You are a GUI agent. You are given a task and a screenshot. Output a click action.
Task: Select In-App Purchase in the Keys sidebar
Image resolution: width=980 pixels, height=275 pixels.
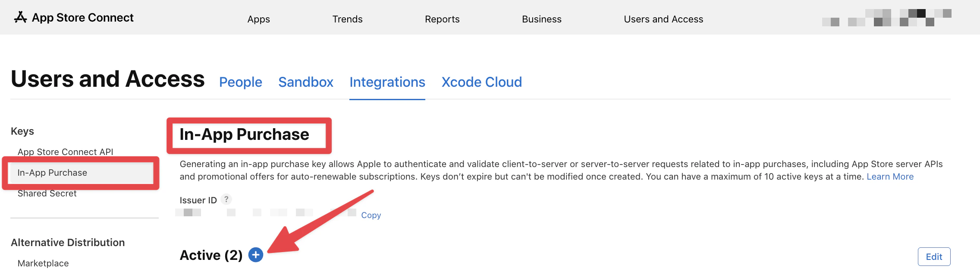pyautogui.click(x=81, y=173)
